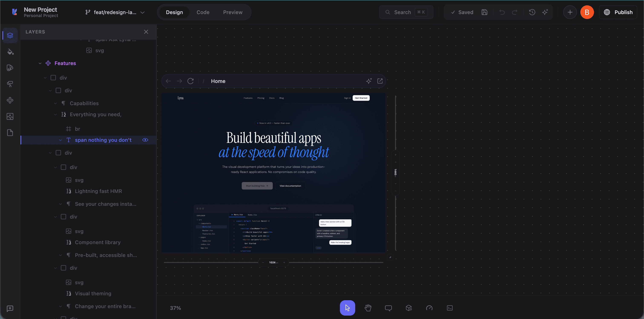Collapse the Pre-built, accessible sh... layer
This screenshot has height=319, width=644.
(60, 255)
